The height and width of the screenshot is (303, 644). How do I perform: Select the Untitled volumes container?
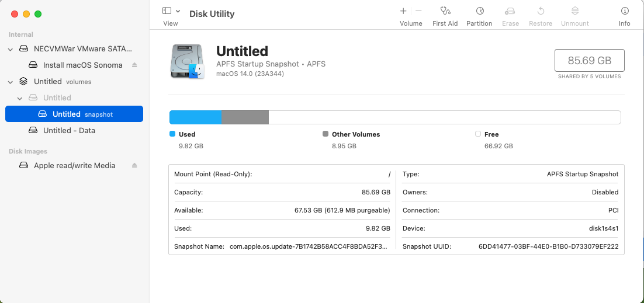coord(74,81)
